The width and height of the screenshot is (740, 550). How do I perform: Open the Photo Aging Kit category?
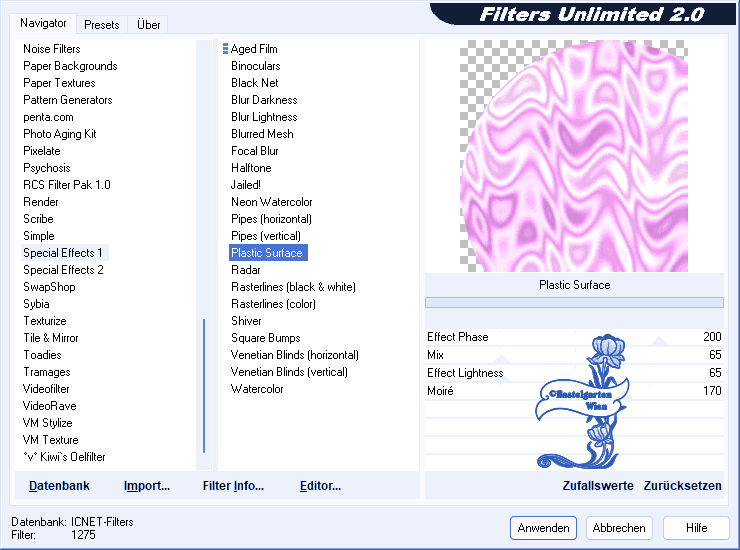[59, 134]
